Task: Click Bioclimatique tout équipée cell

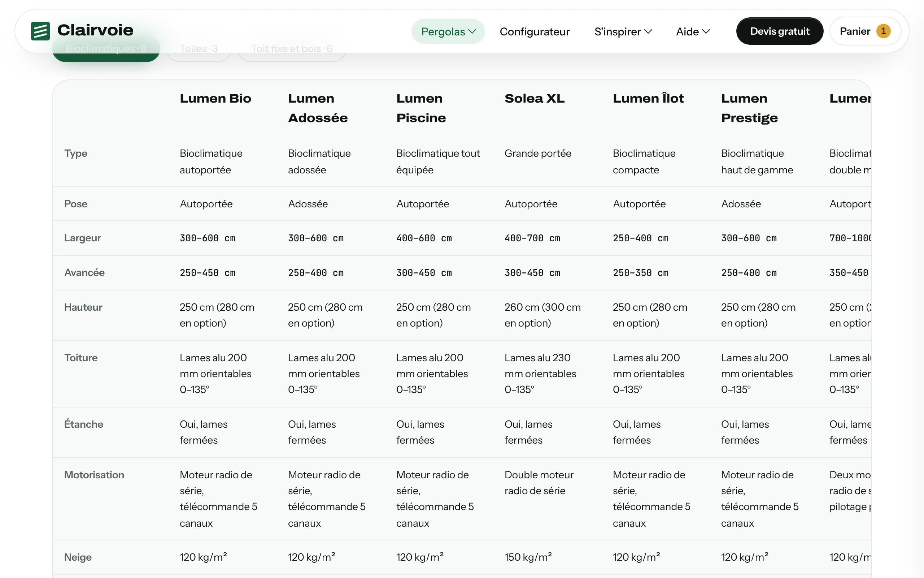Action: (438, 161)
